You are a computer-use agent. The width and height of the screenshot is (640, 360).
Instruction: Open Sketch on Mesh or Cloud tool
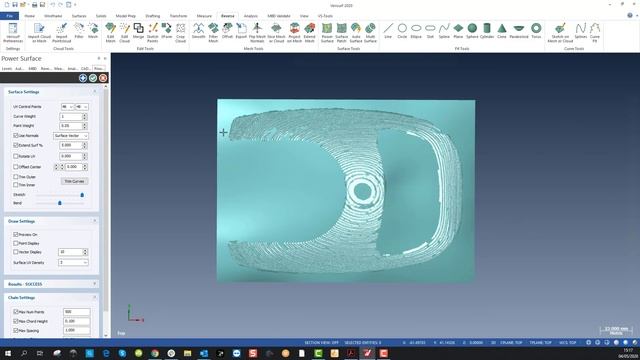560,32
